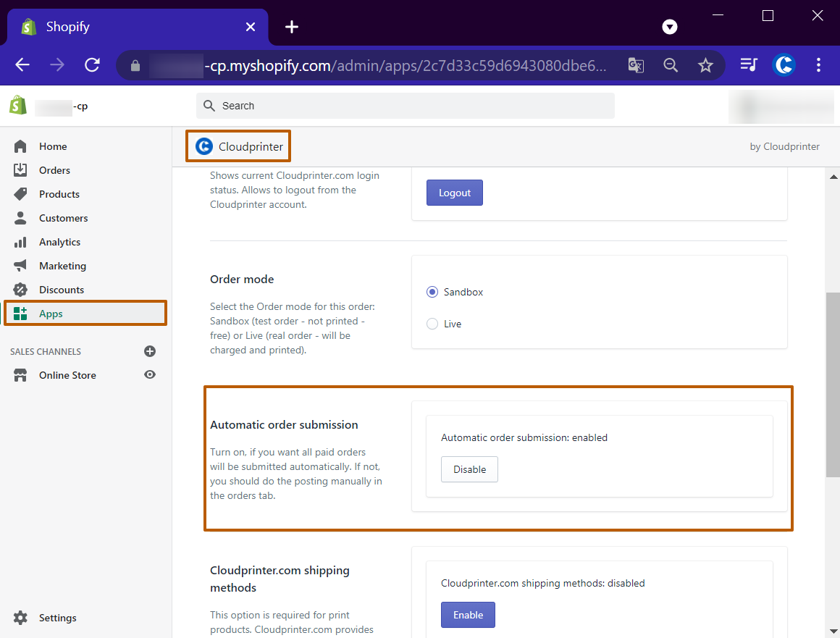Click the tab search dropdown arrow
Screen dimensions: 840x638
click(670, 27)
